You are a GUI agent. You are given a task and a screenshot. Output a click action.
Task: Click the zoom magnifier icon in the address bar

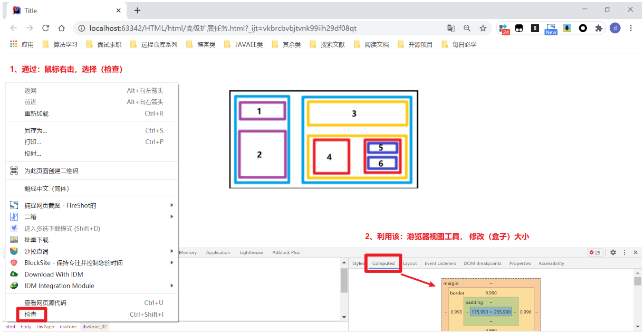point(467,28)
